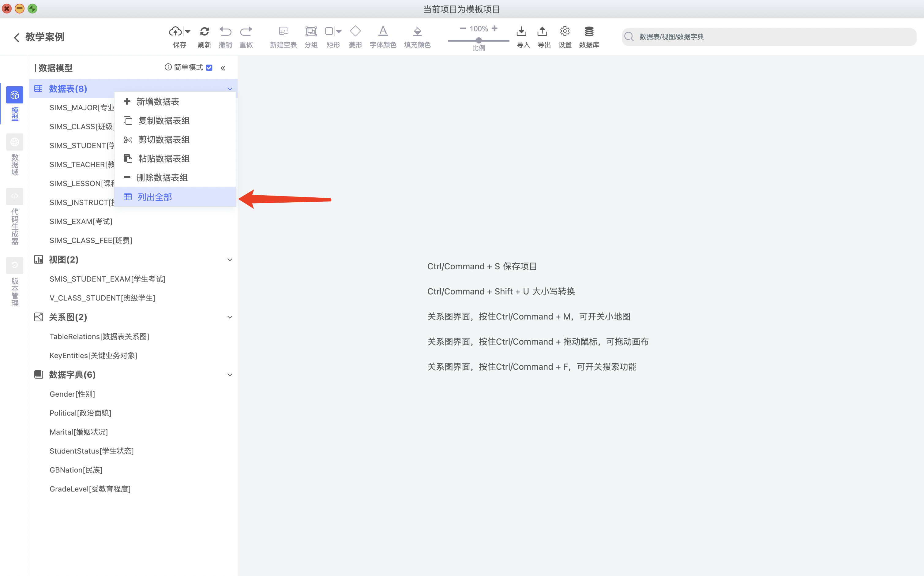
Task: Collapse the Relation Diagrams 关系图(2) section
Action: click(230, 317)
